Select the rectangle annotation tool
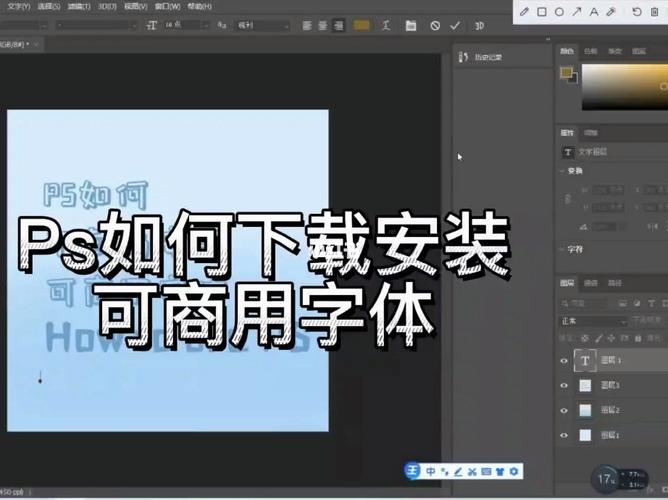The width and height of the screenshot is (668, 500). coord(542,11)
